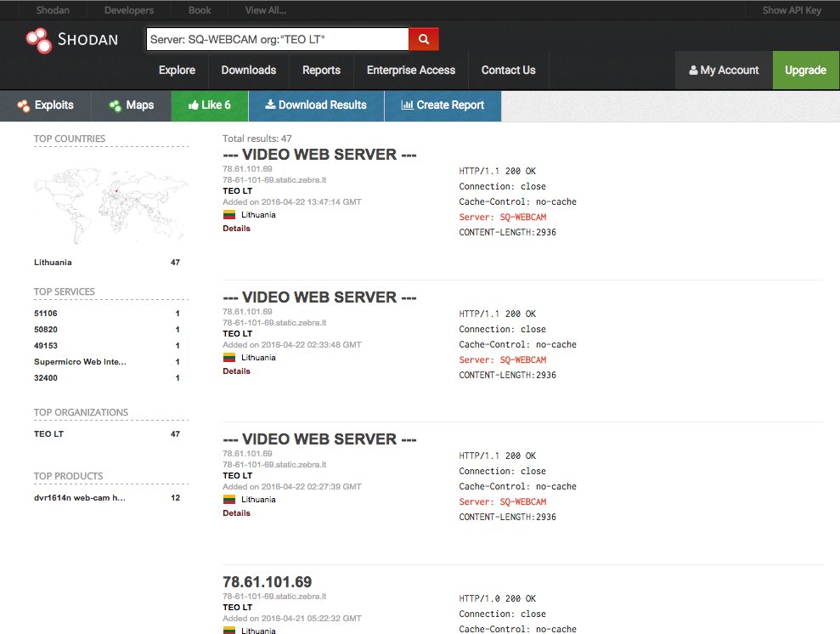Image resolution: width=840 pixels, height=634 pixels.
Task: Go to Enterprise Access
Action: coord(411,71)
